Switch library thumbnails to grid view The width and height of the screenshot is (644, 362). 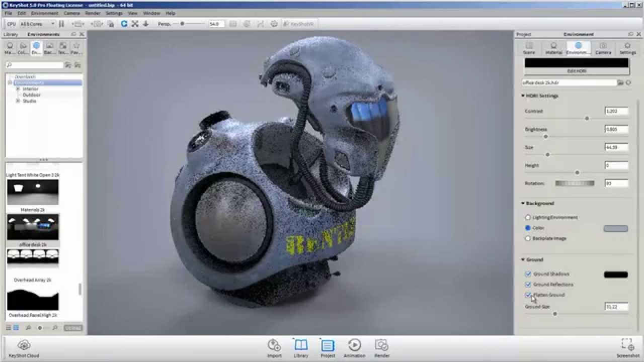(x=16, y=327)
